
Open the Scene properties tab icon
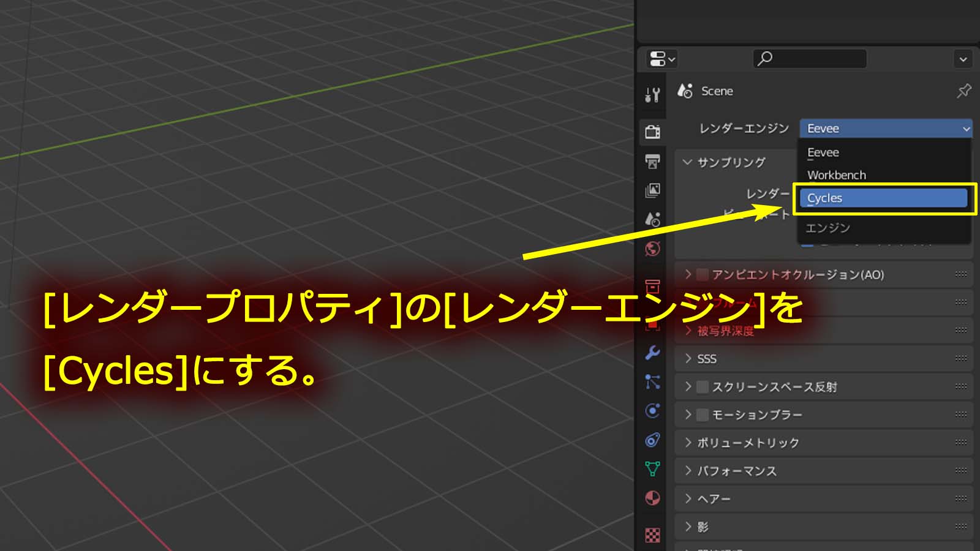(653, 219)
